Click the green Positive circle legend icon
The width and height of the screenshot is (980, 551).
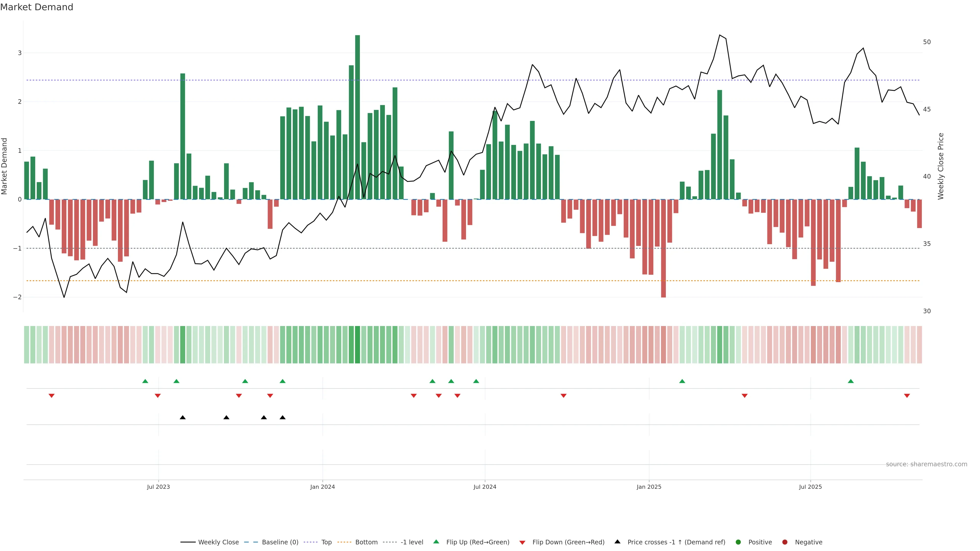(x=738, y=542)
